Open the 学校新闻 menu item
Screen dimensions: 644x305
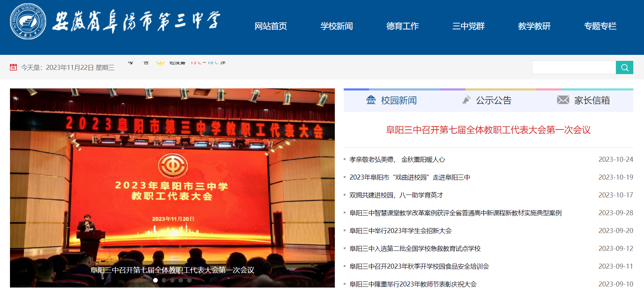point(337,26)
